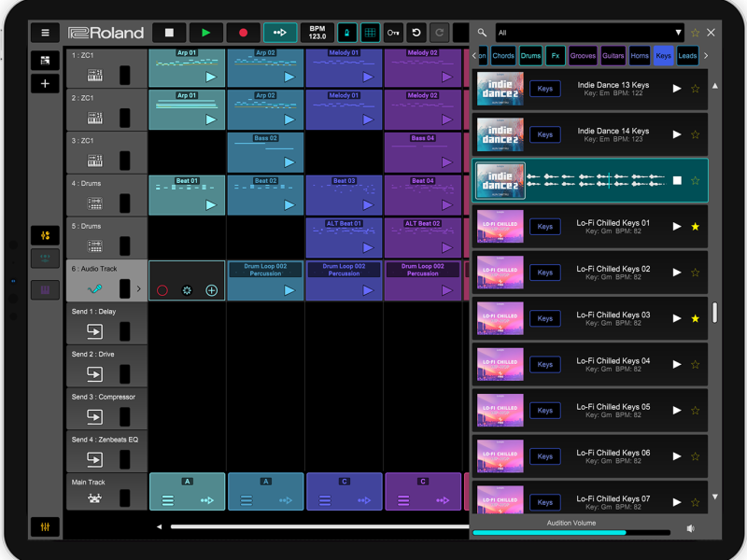Open the song view icon in left sidebar
The image size is (747, 560).
(45, 61)
